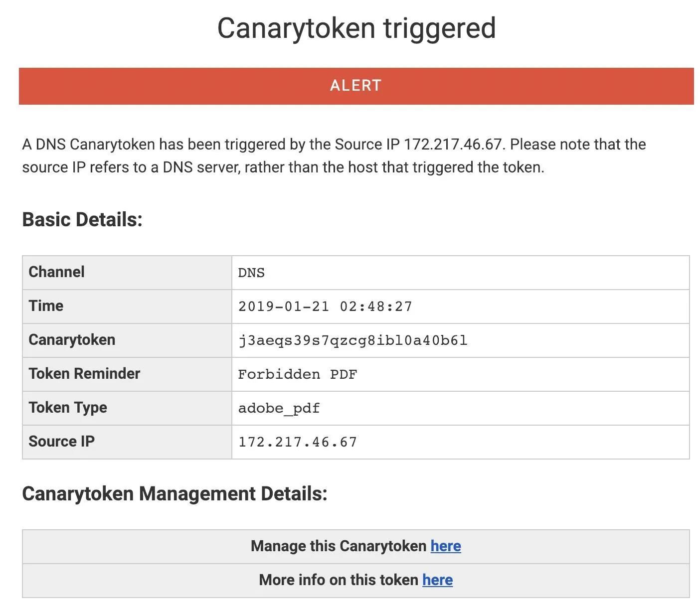700x615 pixels.
Task: Click the Time value 2019-01-21 02:48:27
Action: (x=325, y=307)
